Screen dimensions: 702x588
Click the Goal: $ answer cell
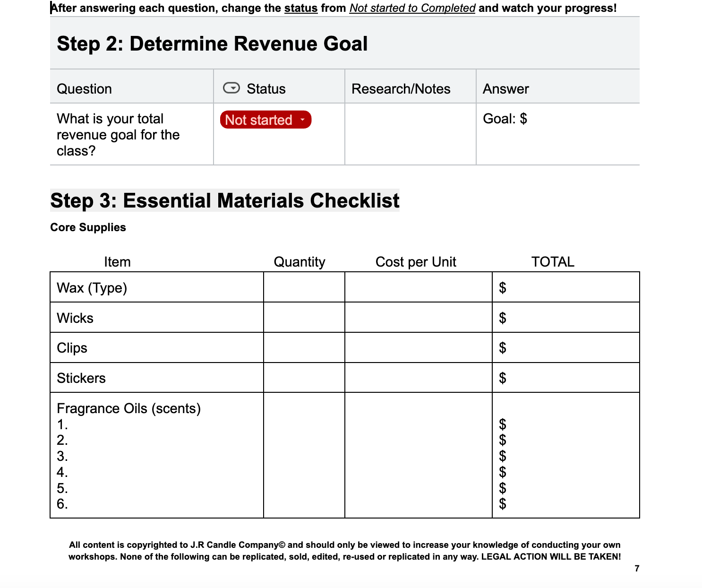tap(557, 134)
